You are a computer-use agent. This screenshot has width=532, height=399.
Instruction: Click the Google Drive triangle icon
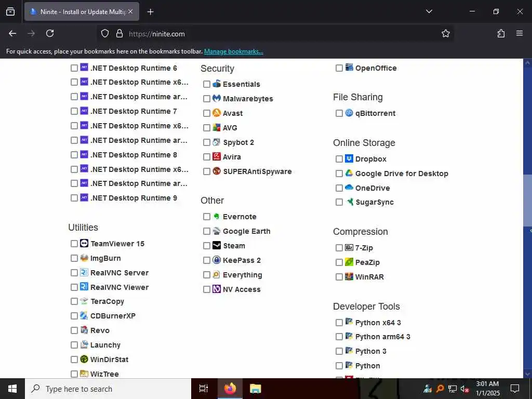click(x=349, y=173)
